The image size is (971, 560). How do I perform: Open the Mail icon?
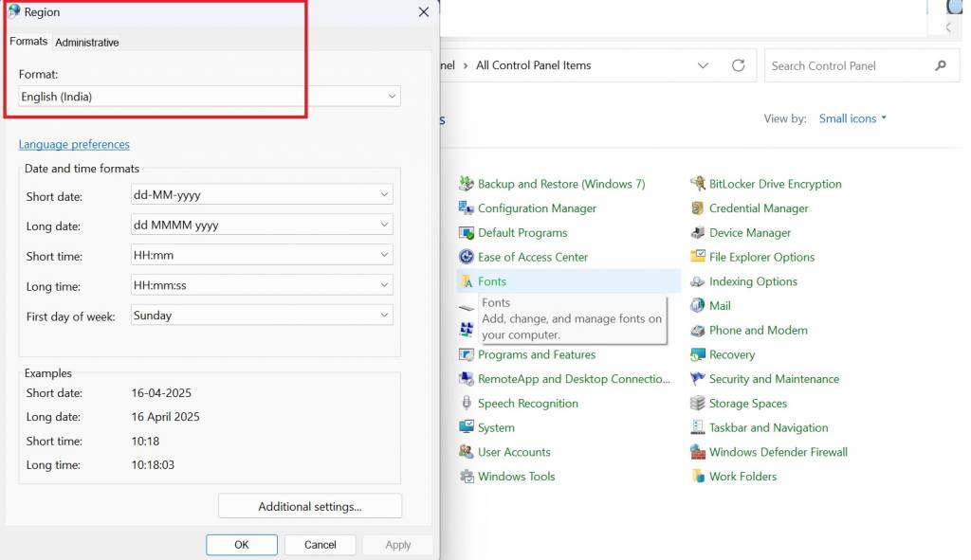698,306
